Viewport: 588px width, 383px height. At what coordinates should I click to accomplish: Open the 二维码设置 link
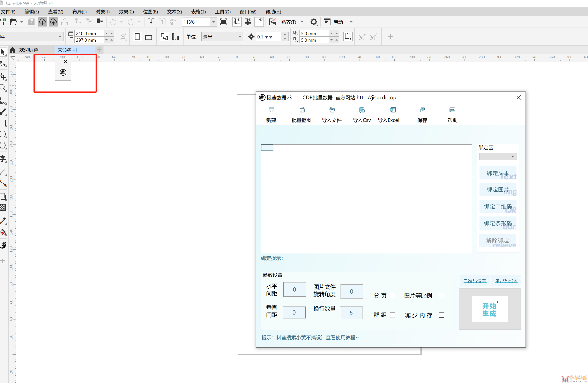pyautogui.click(x=475, y=281)
